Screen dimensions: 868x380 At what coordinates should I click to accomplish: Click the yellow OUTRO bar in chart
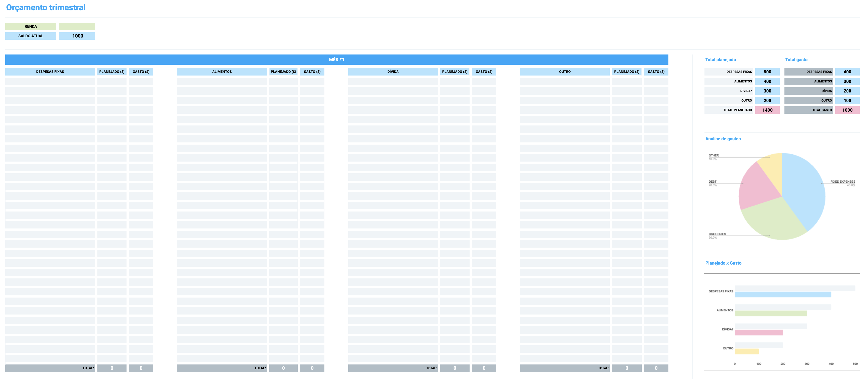pyautogui.click(x=747, y=351)
